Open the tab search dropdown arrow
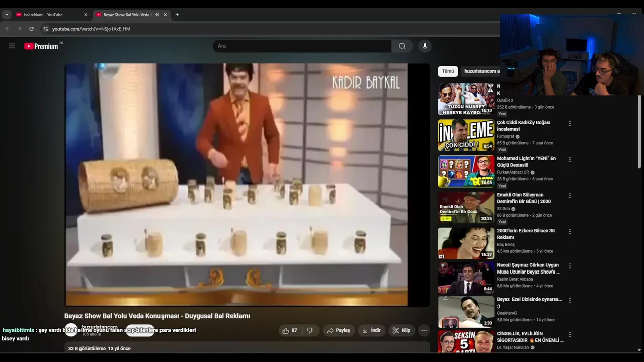The height and width of the screenshot is (362, 644). pos(7,15)
